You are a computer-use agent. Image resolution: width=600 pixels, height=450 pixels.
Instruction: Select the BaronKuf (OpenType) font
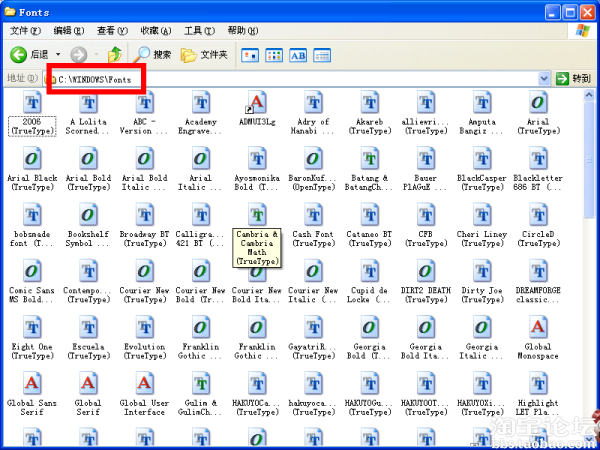click(313, 170)
